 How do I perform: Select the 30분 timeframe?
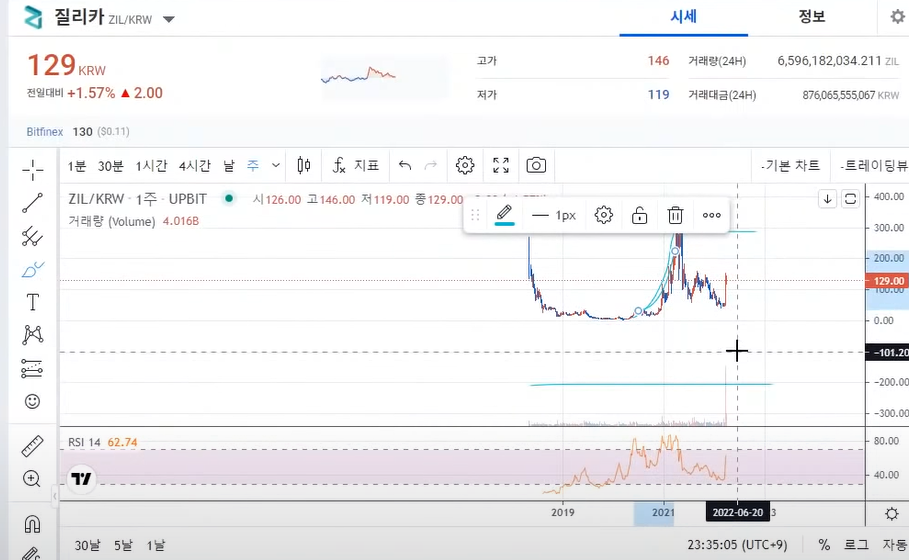(x=111, y=166)
